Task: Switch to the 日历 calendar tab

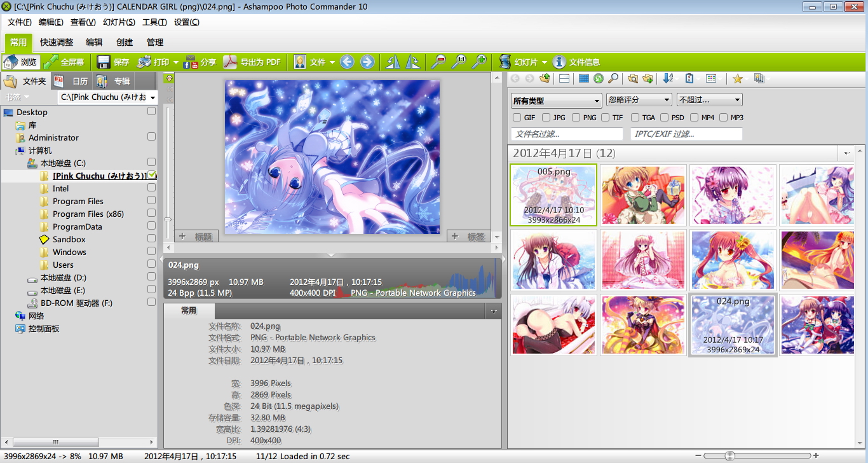Action: tap(72, 81)
